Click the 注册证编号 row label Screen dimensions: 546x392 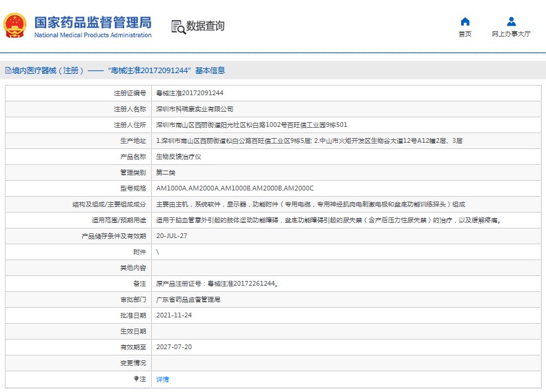pyautogui.click(x=130, y=93)
